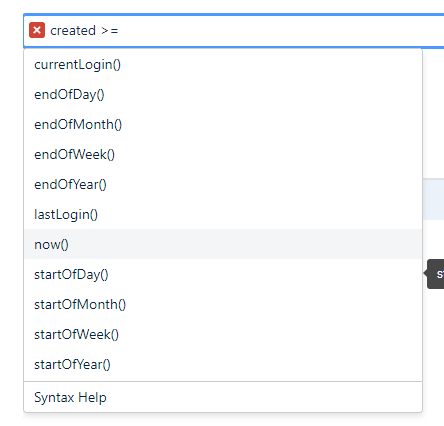This screenshot has width=444, height=426.
Task: Choose startOfDay() from autocomplete
Action: (x=223, y=274)
